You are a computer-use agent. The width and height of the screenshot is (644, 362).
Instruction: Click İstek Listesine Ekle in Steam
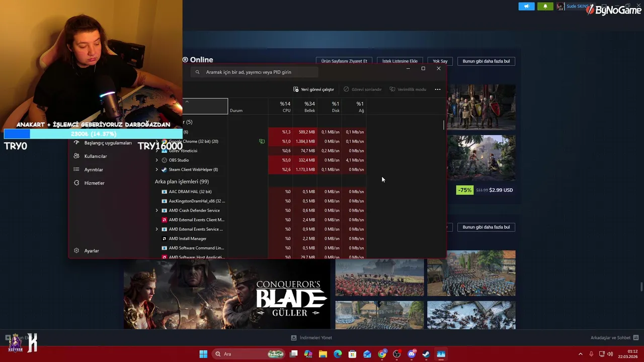tap(400, 61)
